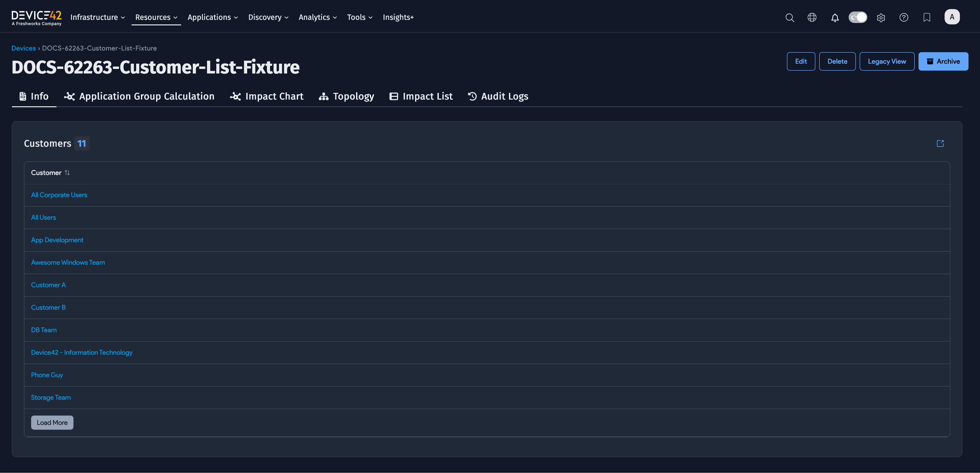Open the notifications bell
This screenshot has height=473, width=980.
(x=835, y=17)
